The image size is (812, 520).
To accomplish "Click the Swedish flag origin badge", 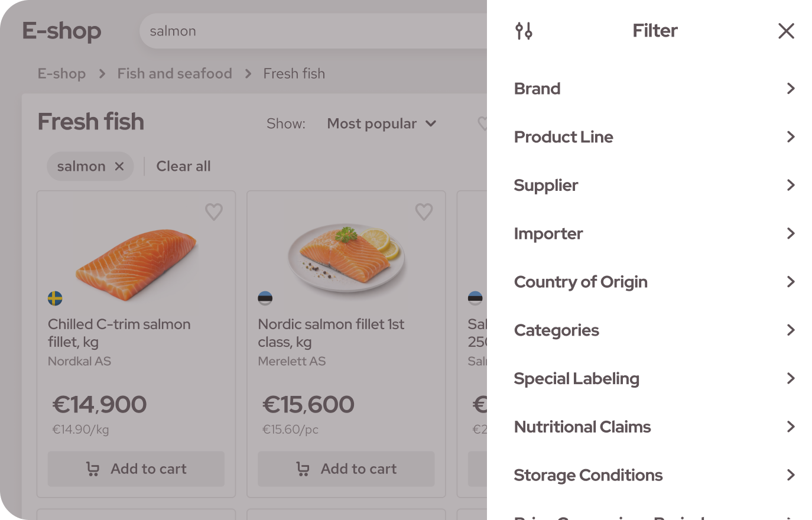I will pyautogui.click(x=55, y=298).
